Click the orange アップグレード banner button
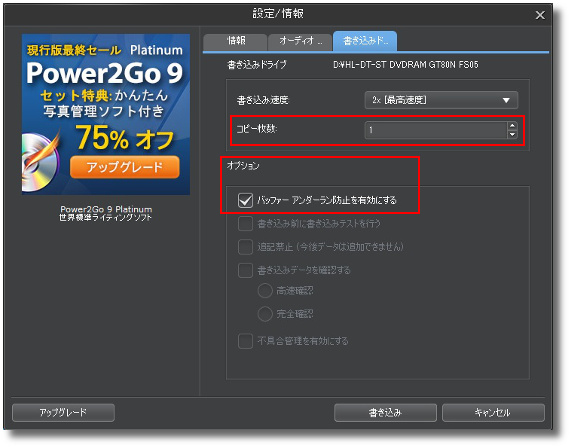 [x=125, y=167]
